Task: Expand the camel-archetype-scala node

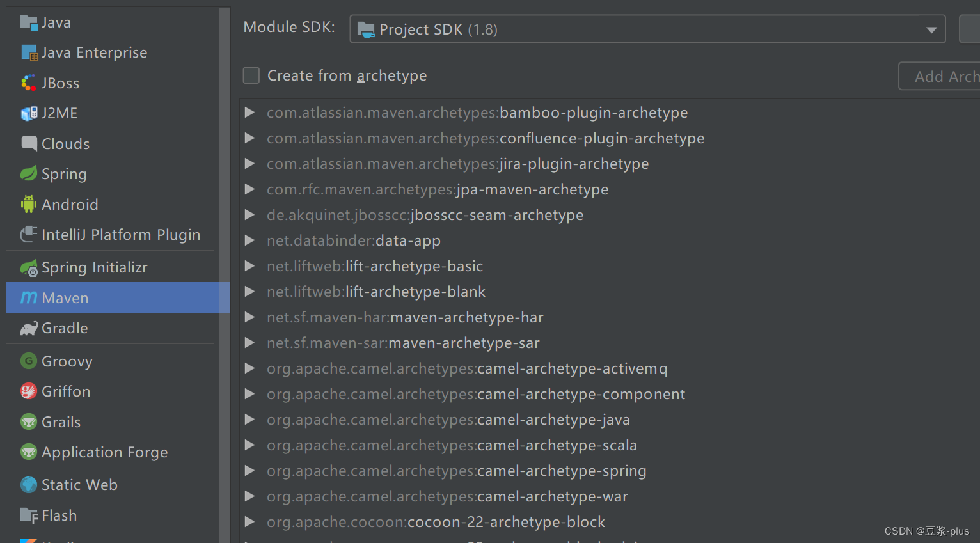Action: coord(250,445)
